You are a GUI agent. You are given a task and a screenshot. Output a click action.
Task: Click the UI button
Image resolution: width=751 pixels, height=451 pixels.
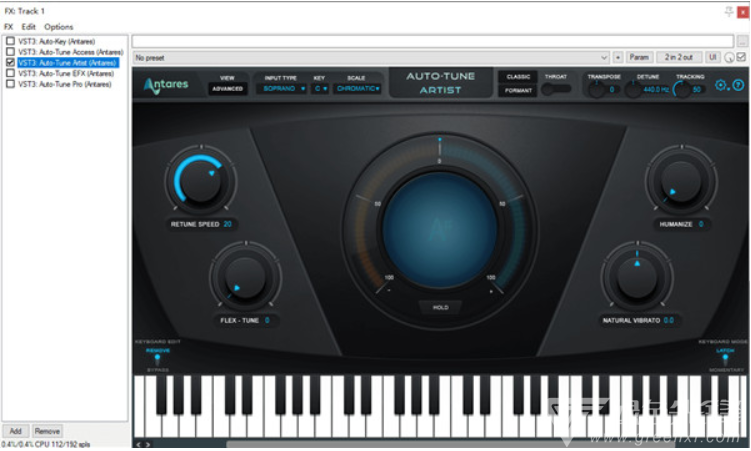coord(713,57)
